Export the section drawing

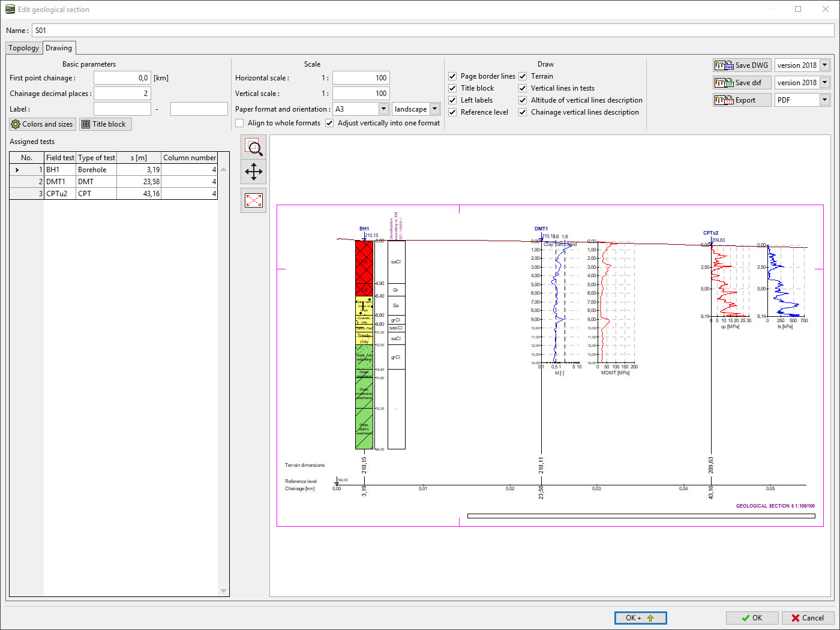pyautogui.click(x=742, y=100)
